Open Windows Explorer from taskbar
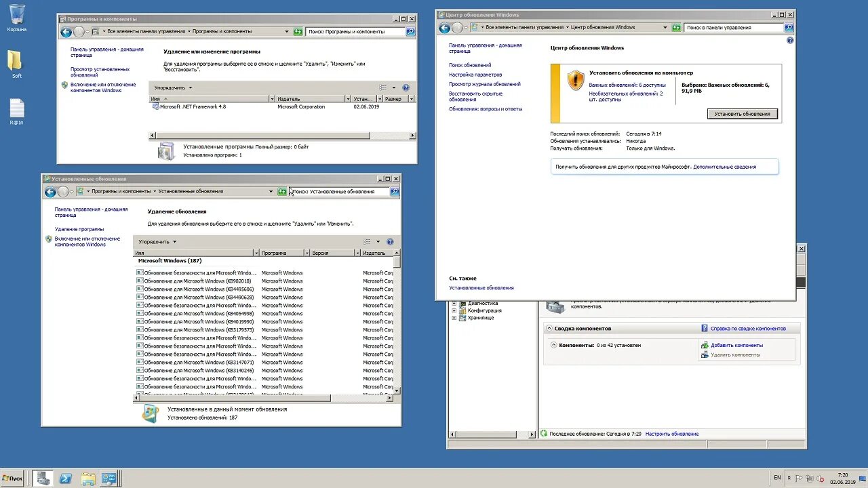Screen dimensions: 868x488 [x=87, y=478]
